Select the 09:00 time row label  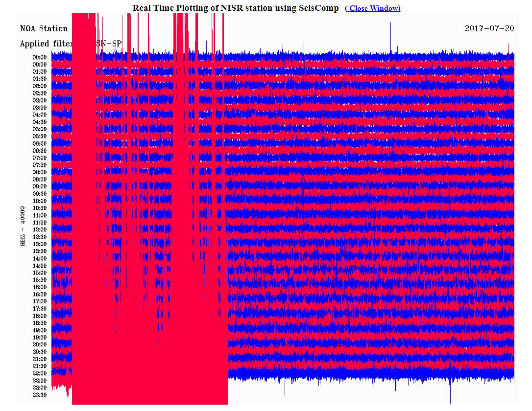(x=40, y=186)
